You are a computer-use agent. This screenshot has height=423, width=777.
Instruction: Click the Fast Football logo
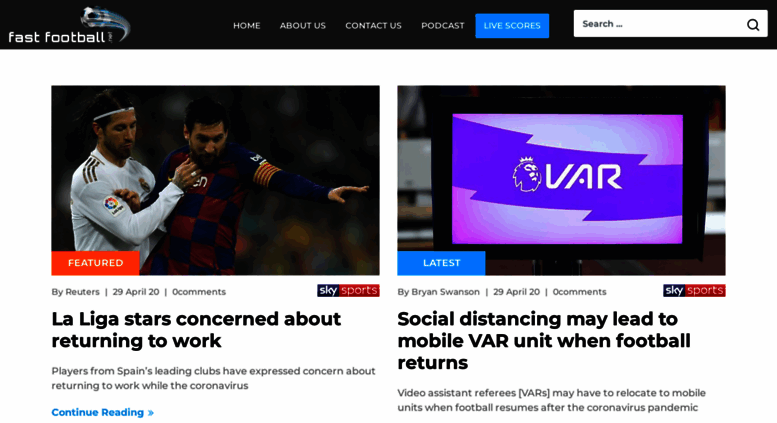[x=69, y=25]
